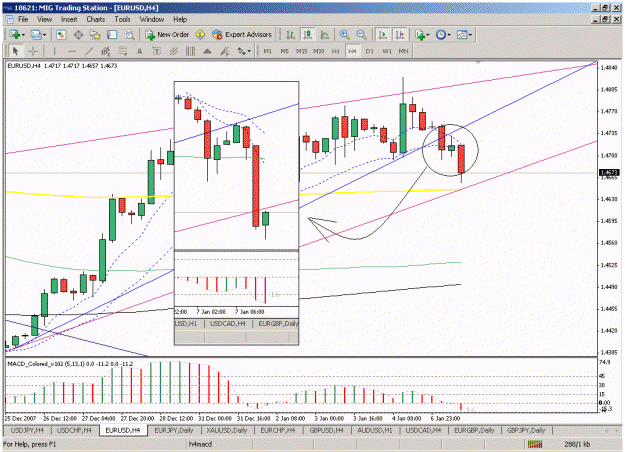Switch timeframe to D1
Viewport: 625px width, 452px height.
pos(369,51)
